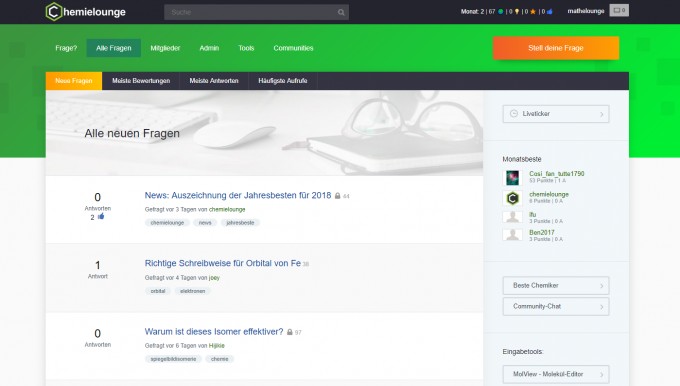Open the Liveticker sidebar button
The height and width of the screenshot is (386, 680).
click(556, 114)
